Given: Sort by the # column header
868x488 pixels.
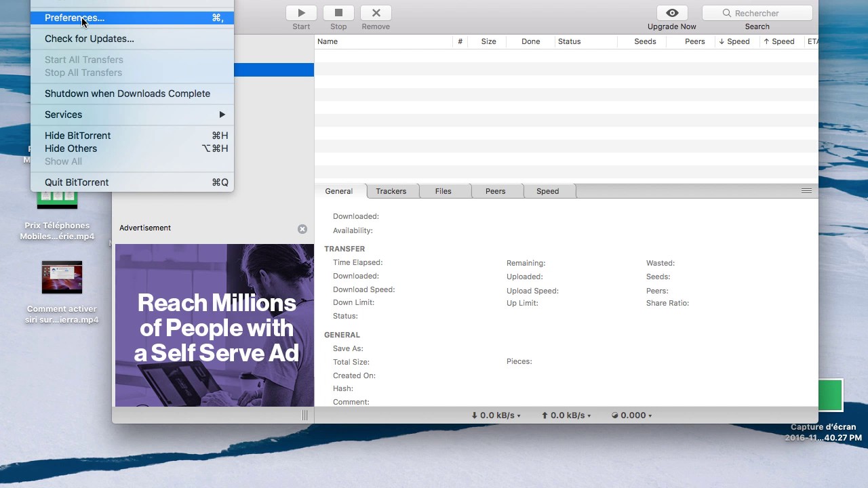Looking at the screenshot, I should point(460,41).
